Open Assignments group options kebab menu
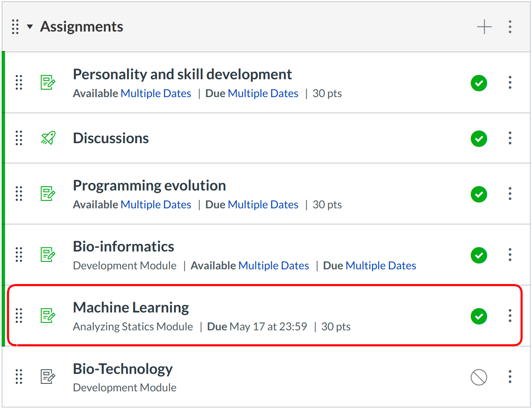The height and width of the screenshot is (410, 532). click(510, 27)
